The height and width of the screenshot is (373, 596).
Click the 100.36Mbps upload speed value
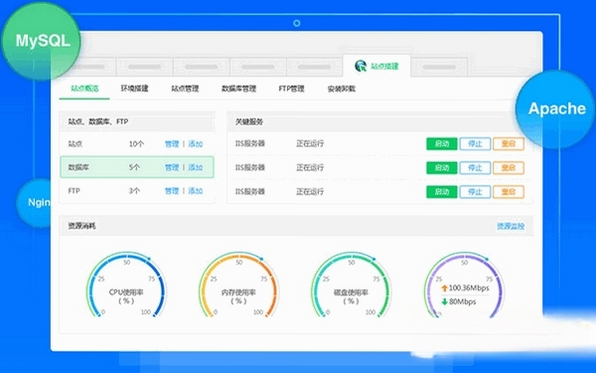click(469, 288)
